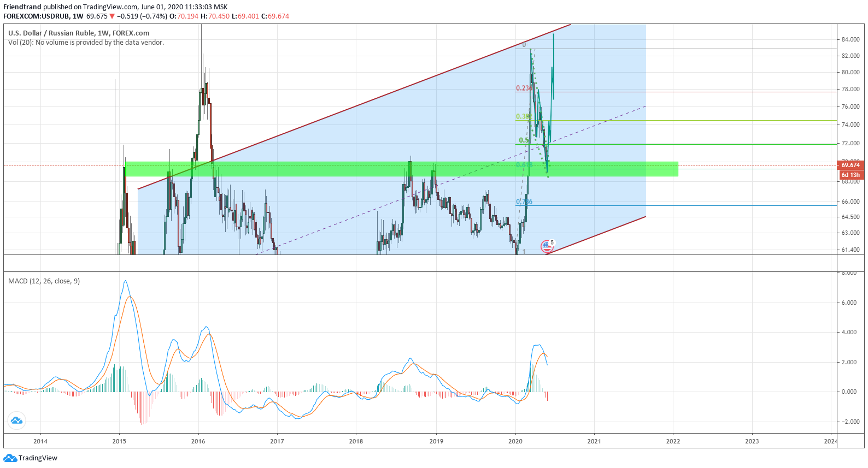Click the 61.400 price axis label

tap(851, 250)
